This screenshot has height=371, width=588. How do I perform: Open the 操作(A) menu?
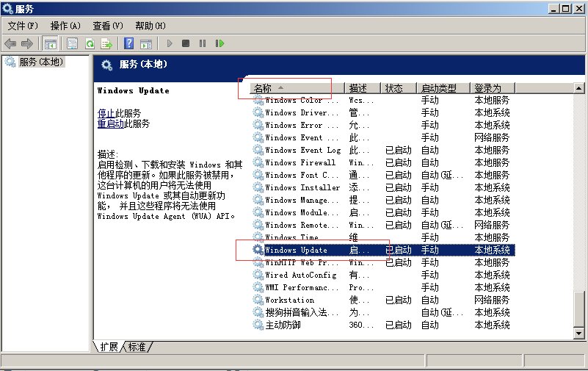pos(65,26)
